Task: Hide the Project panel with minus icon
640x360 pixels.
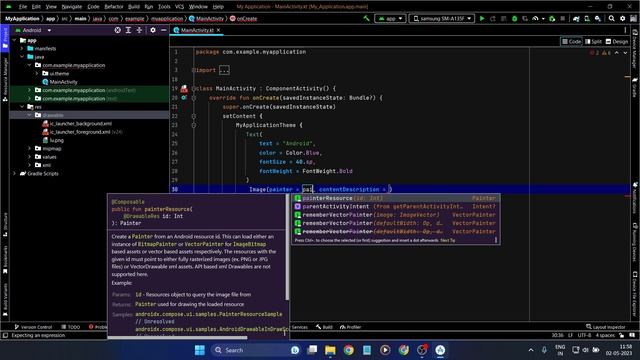Action: tap(164, 30)
